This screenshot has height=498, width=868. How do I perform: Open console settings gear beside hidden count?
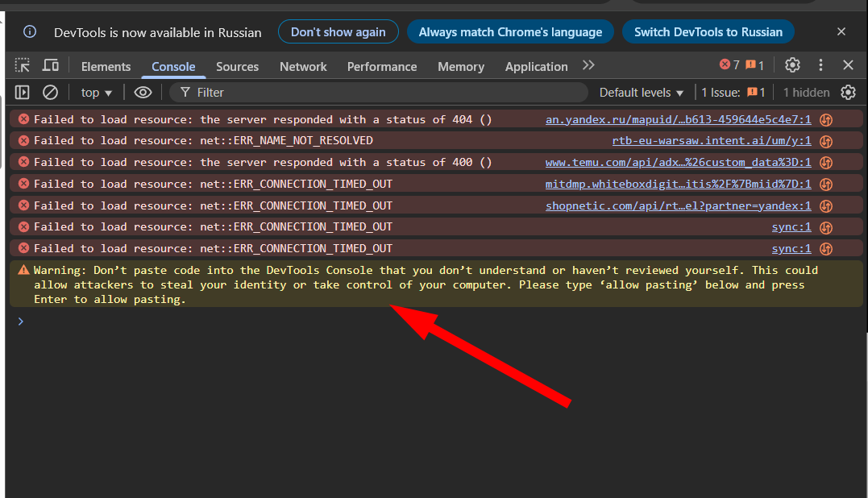coord(848,93)
